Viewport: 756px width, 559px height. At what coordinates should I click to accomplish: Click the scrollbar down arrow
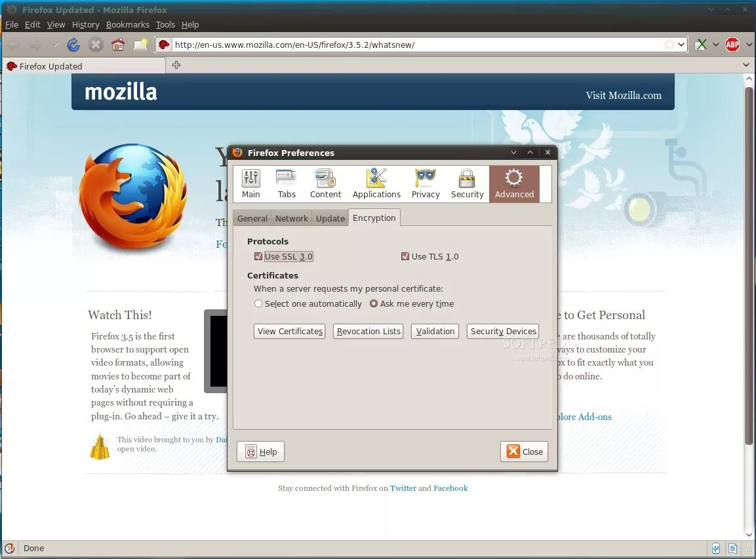click(x=749, y=534)
